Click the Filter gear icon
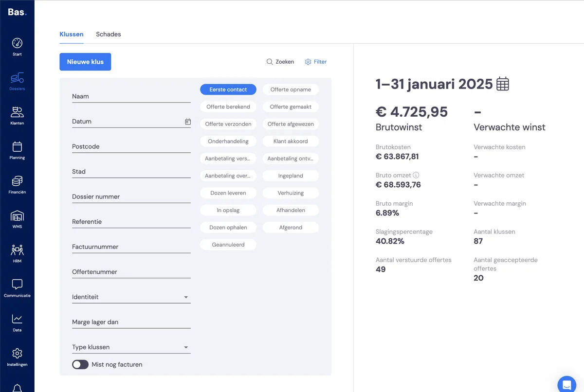Image resolution: width=584 pixels, height=392 pixels. [308, 62]
